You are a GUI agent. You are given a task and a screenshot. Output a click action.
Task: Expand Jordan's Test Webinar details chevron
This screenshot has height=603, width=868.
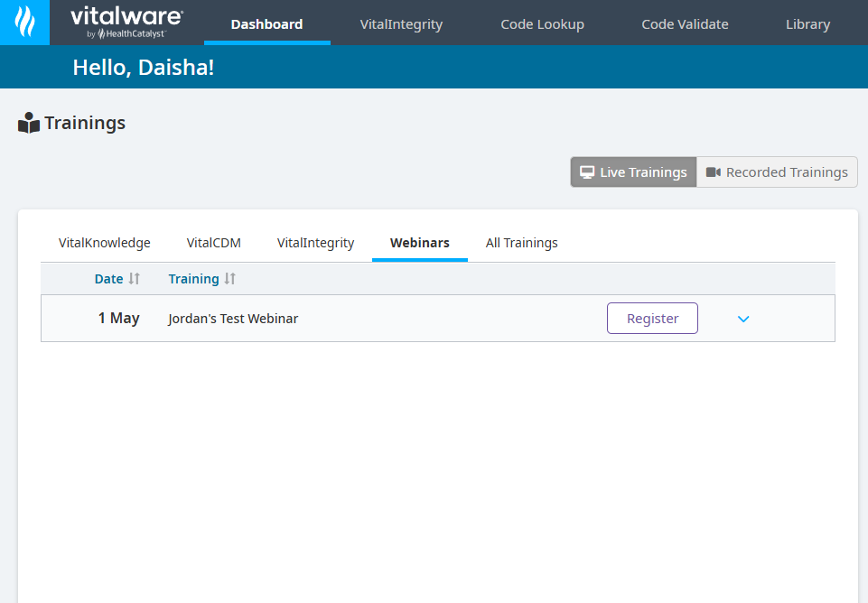tap(743, 319)
